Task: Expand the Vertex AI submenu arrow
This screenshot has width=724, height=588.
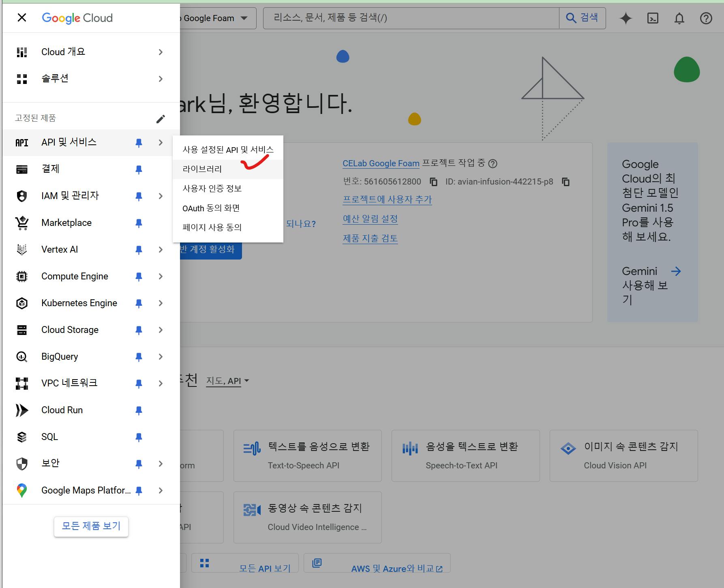Action: click(x=161, y=250)
